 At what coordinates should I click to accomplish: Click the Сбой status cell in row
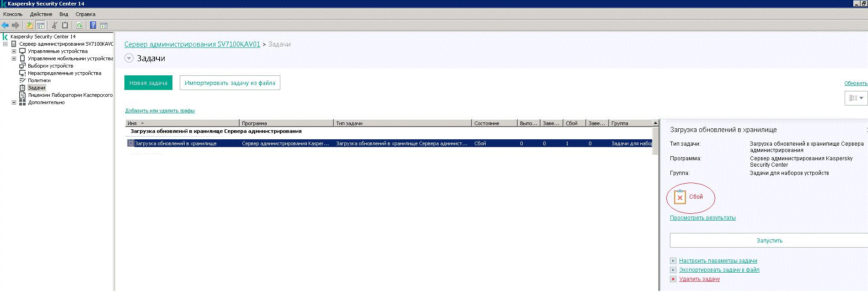pos(480,143)
